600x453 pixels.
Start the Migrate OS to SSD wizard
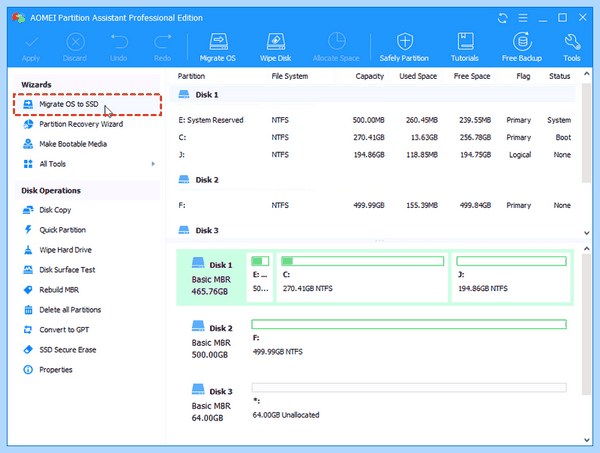click(87, 104)
